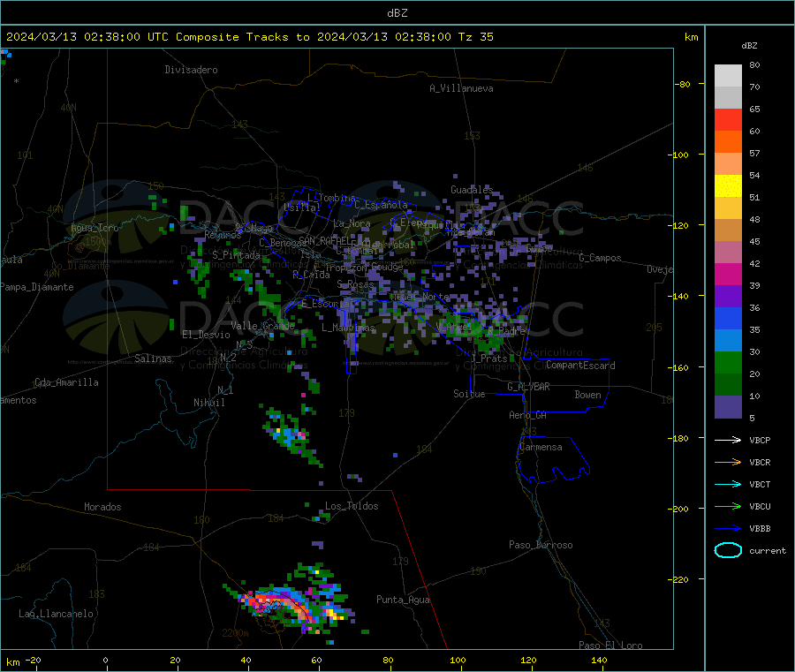Select the violet purple swatch in dBZ scale

[728, 297]
